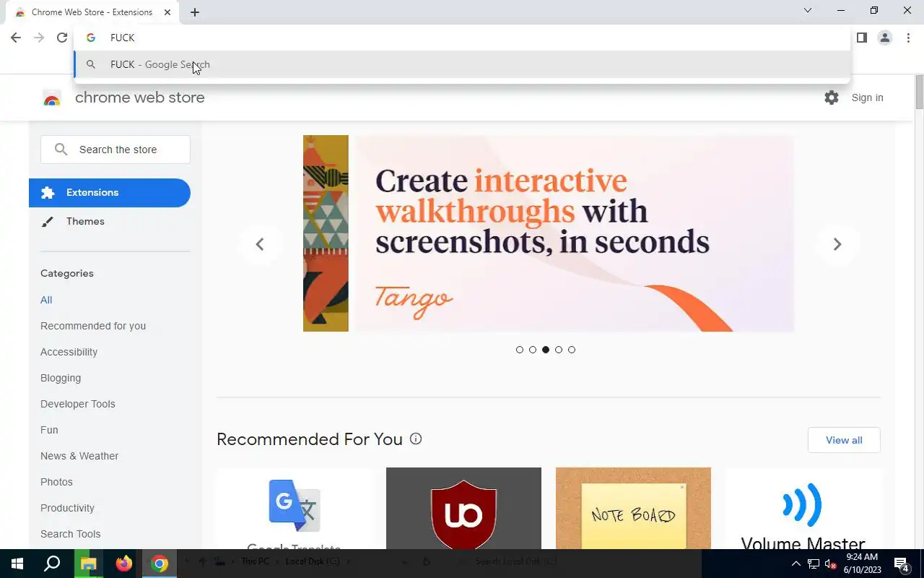Open the Productivity category
The width and height of the screenshot is (924, 578).
click(67, 508)
